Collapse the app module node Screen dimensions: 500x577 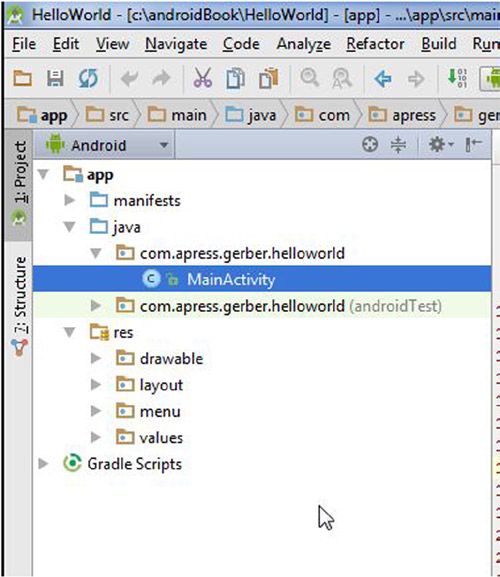click(x=43, y=174)
